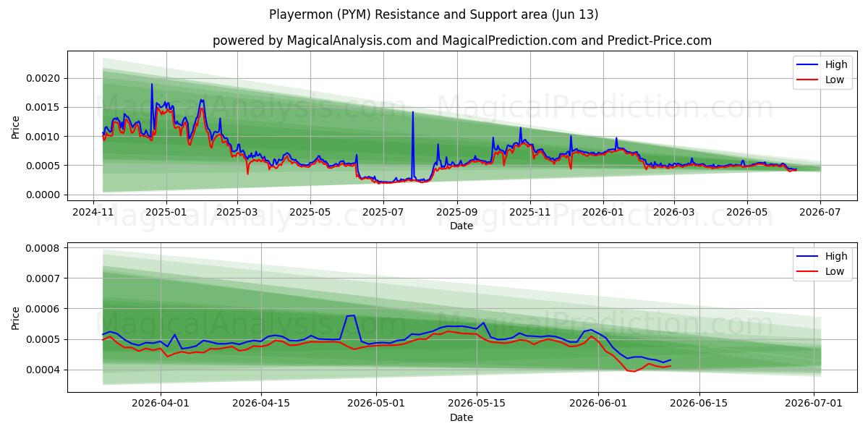This screenshot has width=868, height=434.
Task: Click the 2024-11 x-axis tick label
Action: point(93,212)
